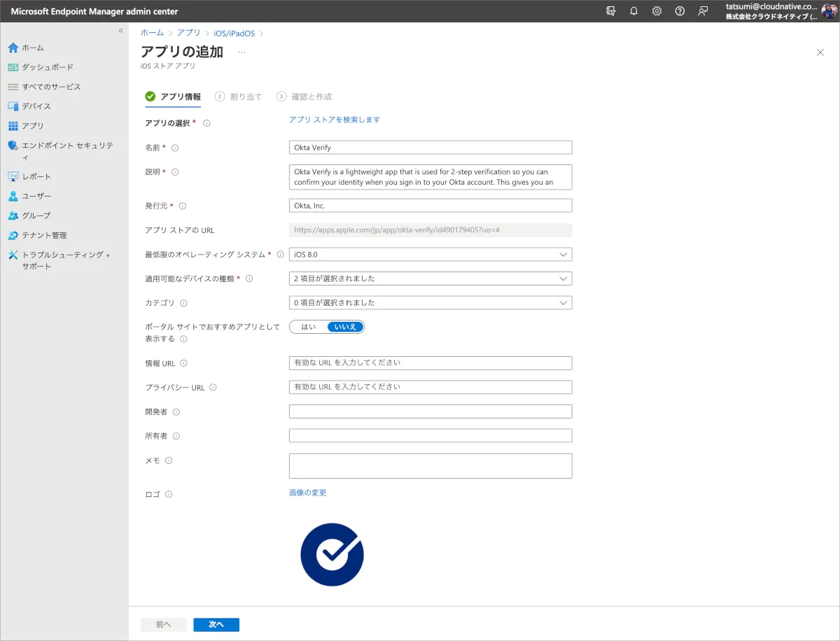Select はい for featured app toggle
Screen dimensions: 840x641
tap(309, 327)
